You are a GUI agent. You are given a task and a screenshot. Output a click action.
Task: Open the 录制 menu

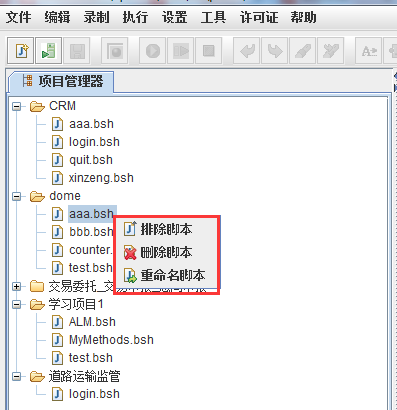96,17
